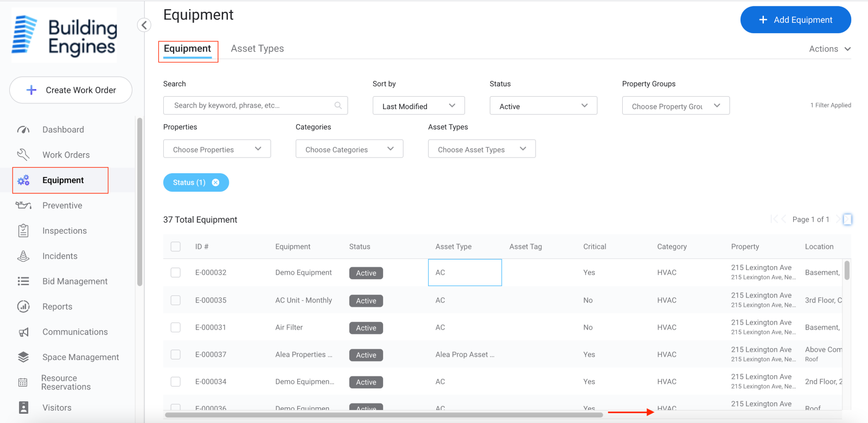Click the Add Equipment button
The image size is (868, 423).
(795, 20)
